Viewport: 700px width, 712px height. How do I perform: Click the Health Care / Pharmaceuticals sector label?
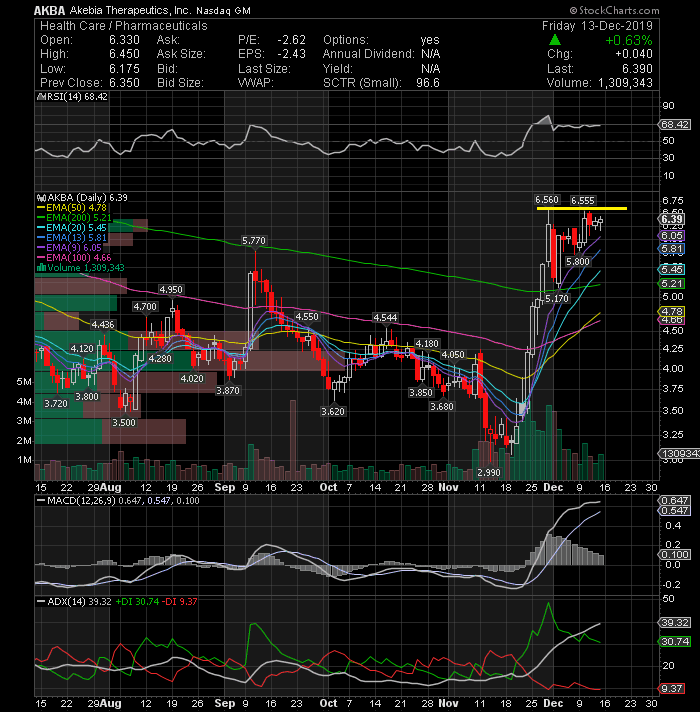click(123, 25)
